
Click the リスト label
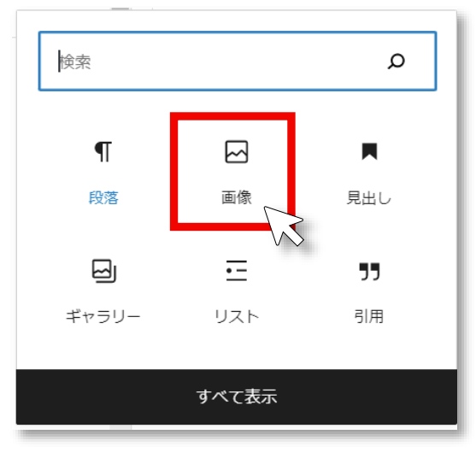tap(237, 316)
